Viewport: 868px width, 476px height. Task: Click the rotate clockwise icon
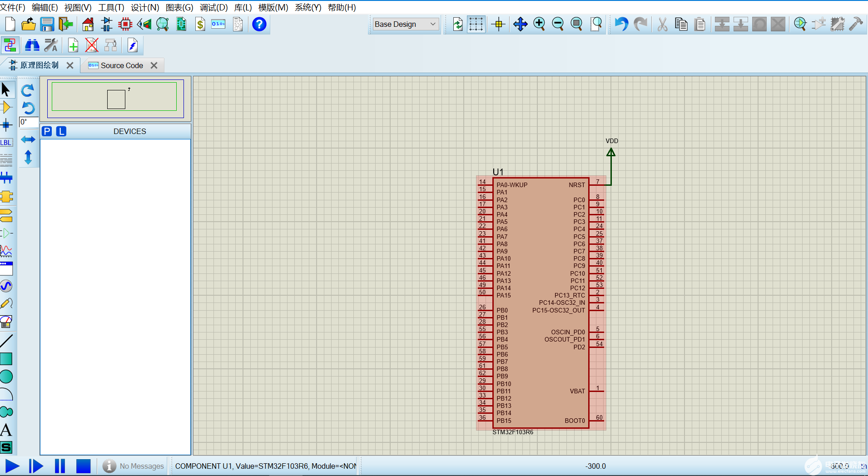click(x=28, y=90)
